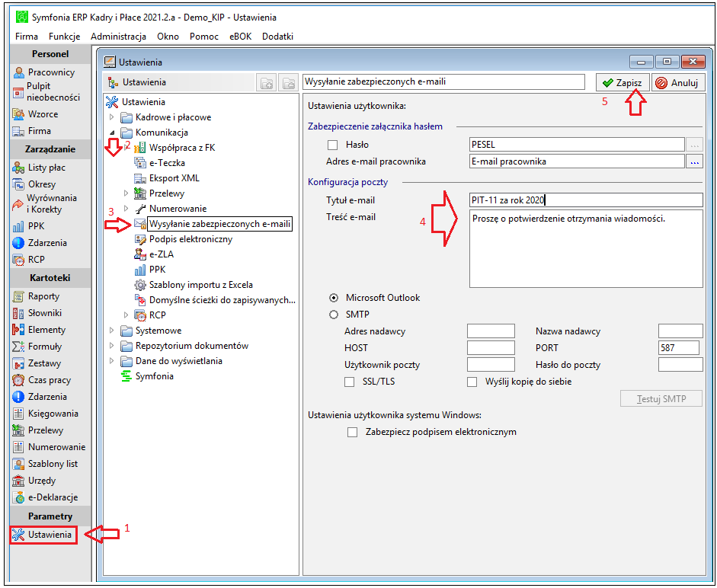Click the Anuluj button

click(677, 83)
